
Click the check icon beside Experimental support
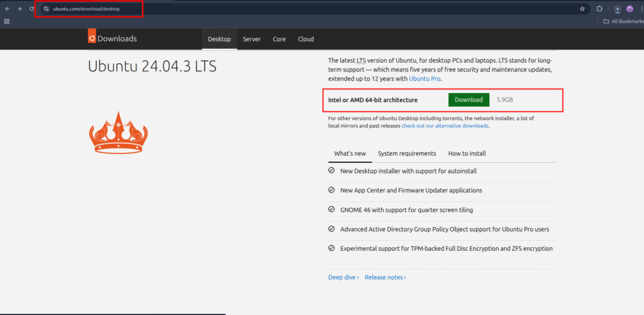[x=331, y=248]
